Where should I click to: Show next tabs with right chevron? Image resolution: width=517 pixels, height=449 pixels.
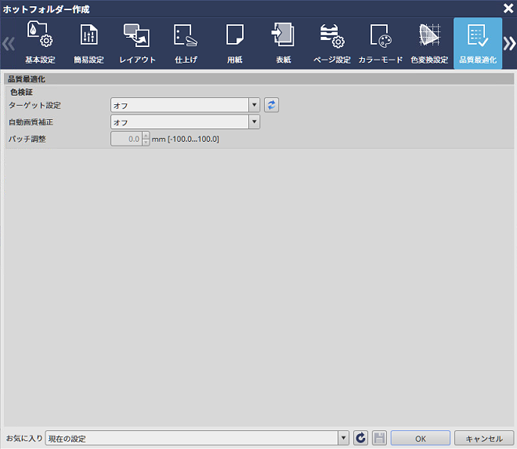point(510,44)
